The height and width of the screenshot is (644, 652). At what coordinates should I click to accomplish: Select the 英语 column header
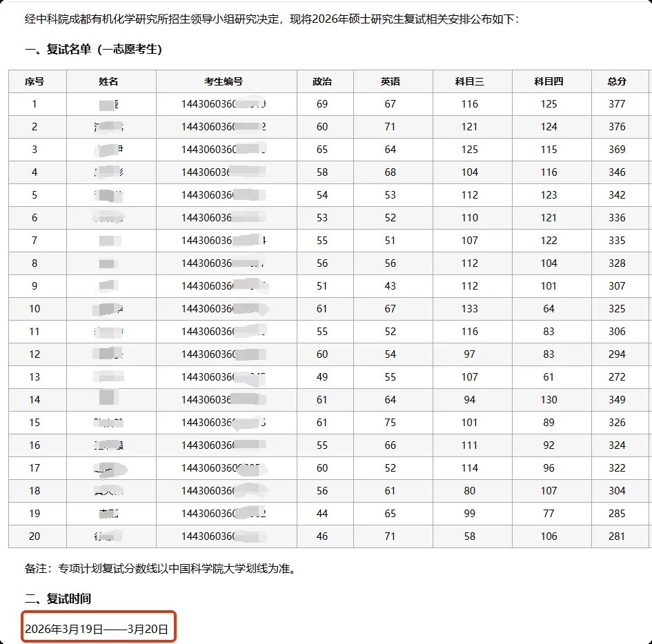tap(390, 81)
